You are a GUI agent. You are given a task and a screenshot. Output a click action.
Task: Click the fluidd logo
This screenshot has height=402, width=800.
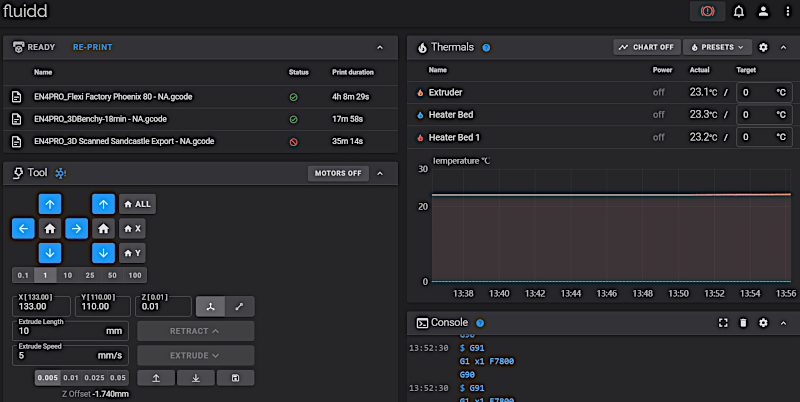(x=25, y=11)
